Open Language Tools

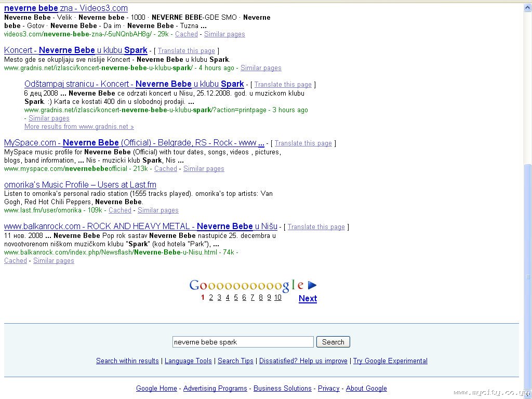(188, 361)
